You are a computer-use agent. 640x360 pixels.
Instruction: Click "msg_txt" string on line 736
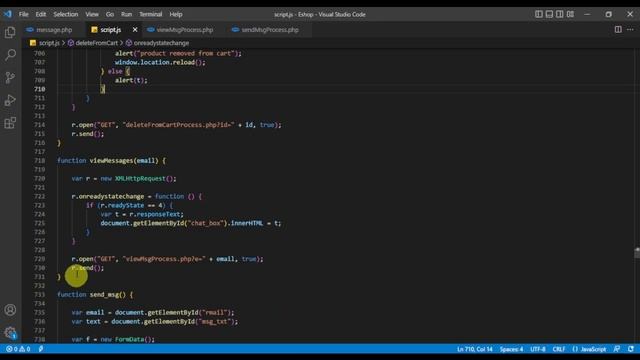[215, 321]
